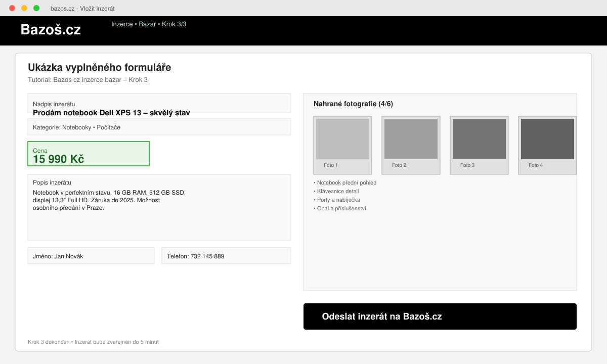607x364 pixels.
Task: Maximize the window with the green button
Action: coord(36,8)
